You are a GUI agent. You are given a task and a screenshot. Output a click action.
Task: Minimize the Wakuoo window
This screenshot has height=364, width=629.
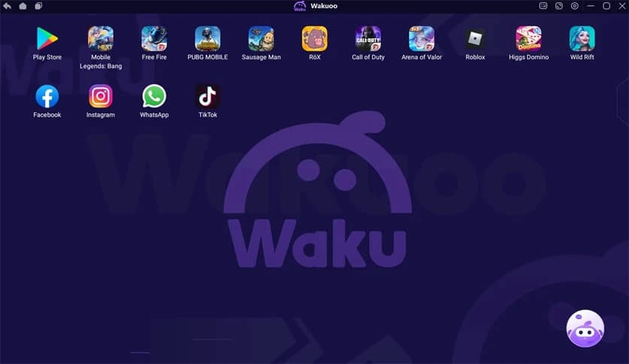[x=591, y=6]
